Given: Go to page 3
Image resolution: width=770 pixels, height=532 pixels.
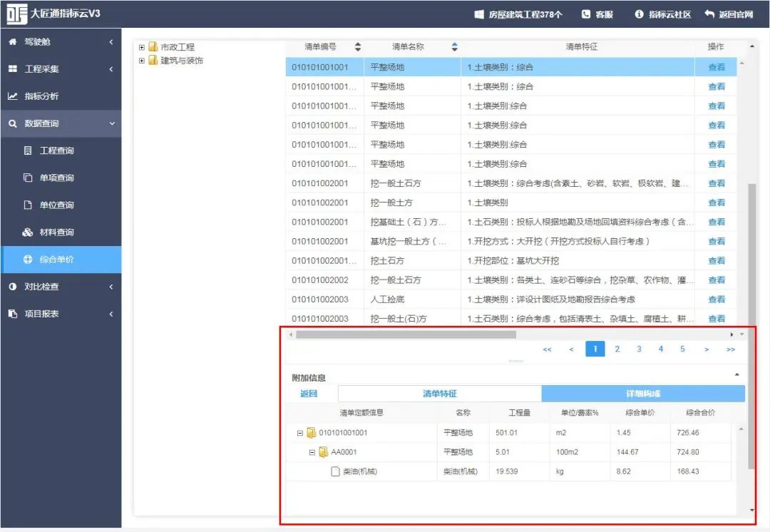Looking at the screenshot, I should (x=639, y=349).
